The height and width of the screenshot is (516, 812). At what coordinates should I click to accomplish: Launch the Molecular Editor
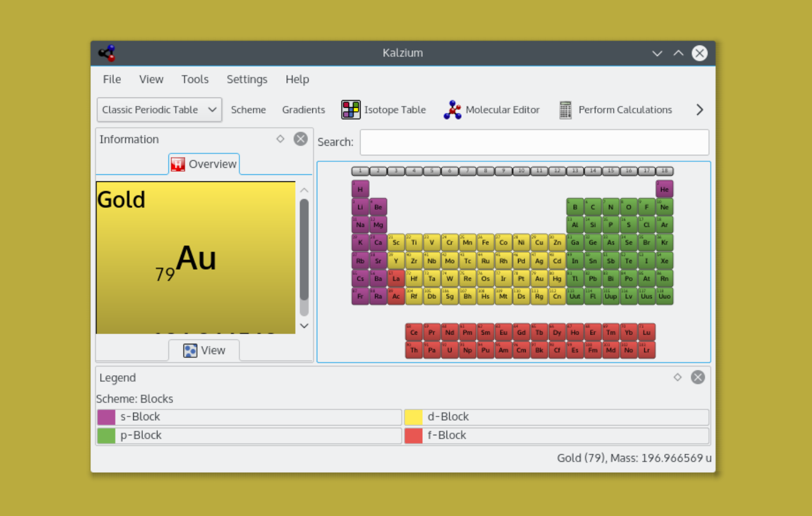pos(492,110)
